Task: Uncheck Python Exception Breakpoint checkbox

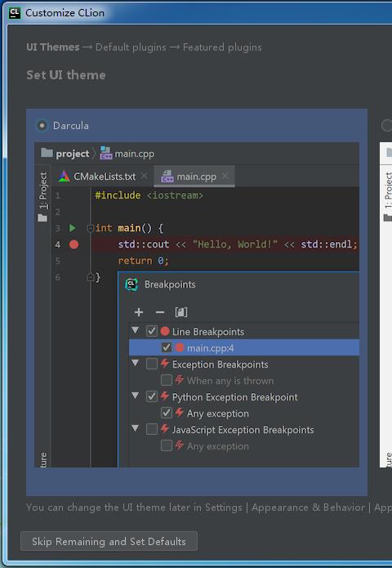Action: 152,396
